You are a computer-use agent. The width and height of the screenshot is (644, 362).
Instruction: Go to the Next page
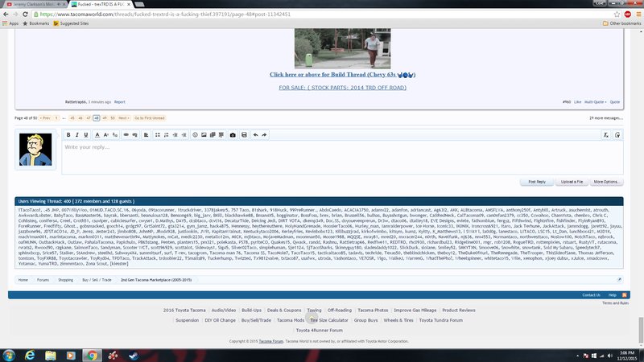(124, 118)
